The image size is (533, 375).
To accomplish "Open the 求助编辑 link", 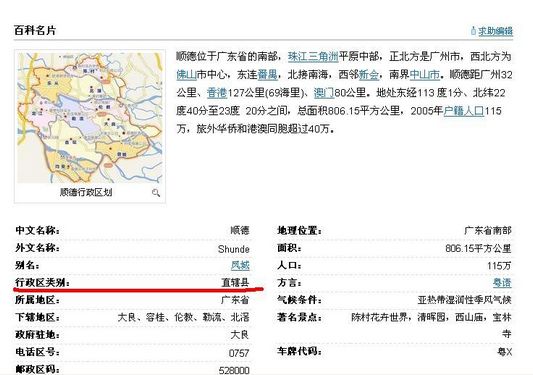I will pyautogui.click(x=495, y=31).
